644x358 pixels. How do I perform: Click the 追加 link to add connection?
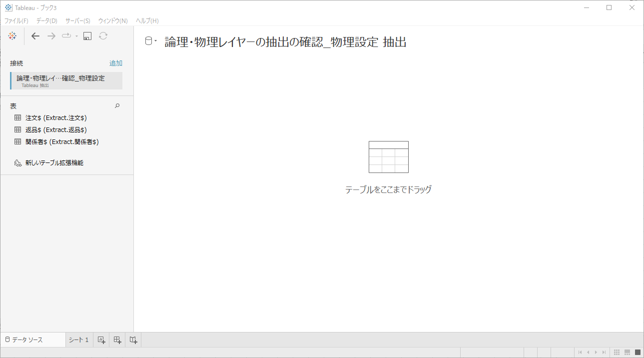(116, 63)
